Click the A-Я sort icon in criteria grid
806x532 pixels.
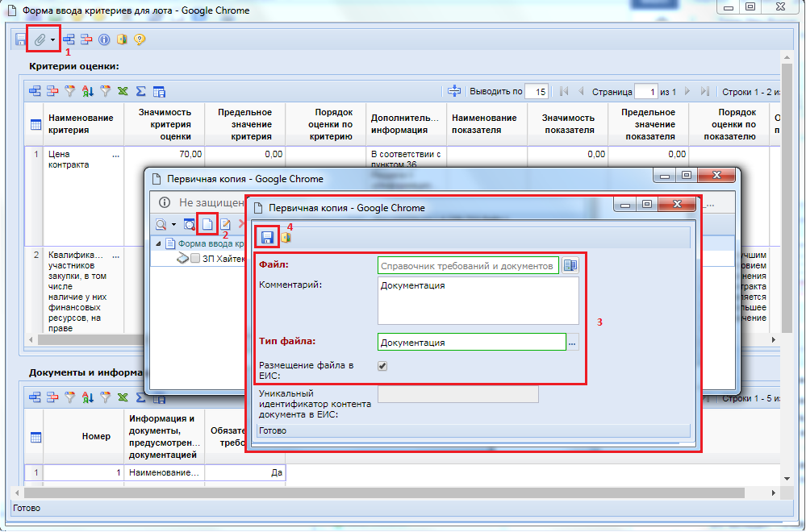coord(88,91)
